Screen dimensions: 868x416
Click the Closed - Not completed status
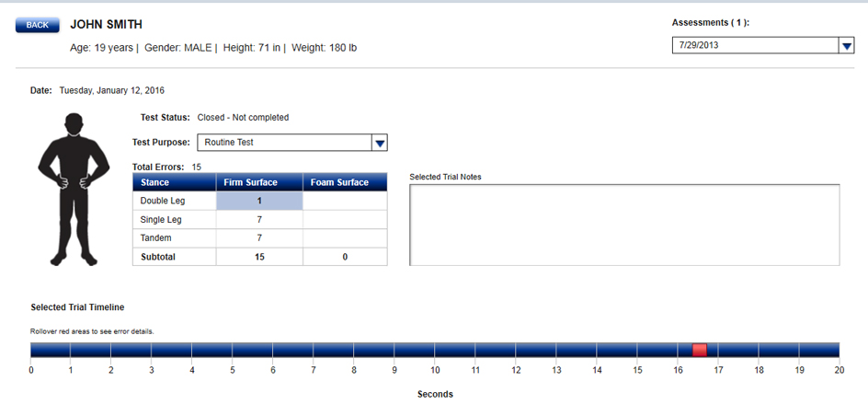pyautogui.click(x=243, y=118)
